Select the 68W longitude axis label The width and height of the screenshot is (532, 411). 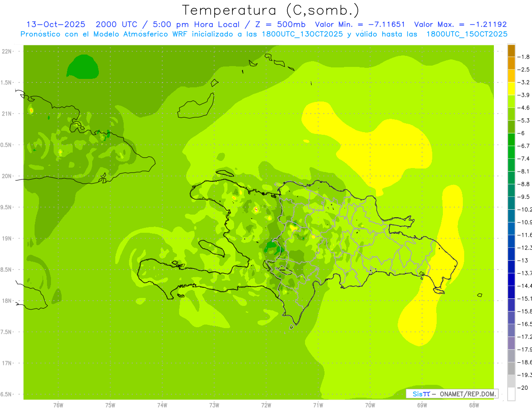[x=473, y=405]
